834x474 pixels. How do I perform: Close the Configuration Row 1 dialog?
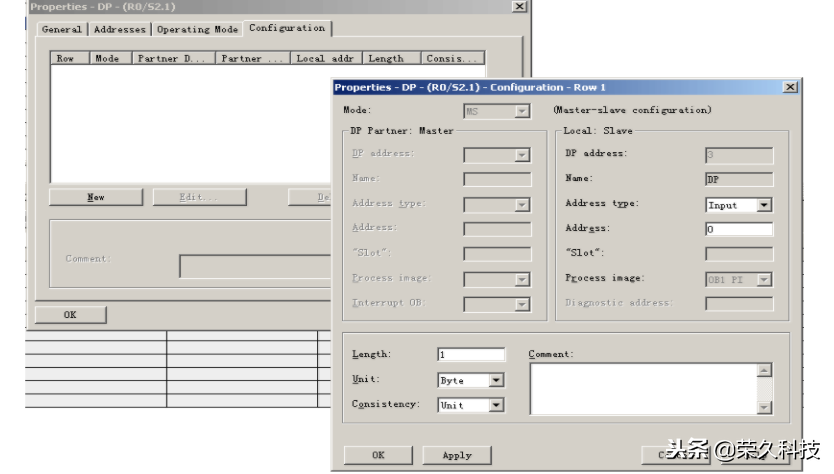790,88
